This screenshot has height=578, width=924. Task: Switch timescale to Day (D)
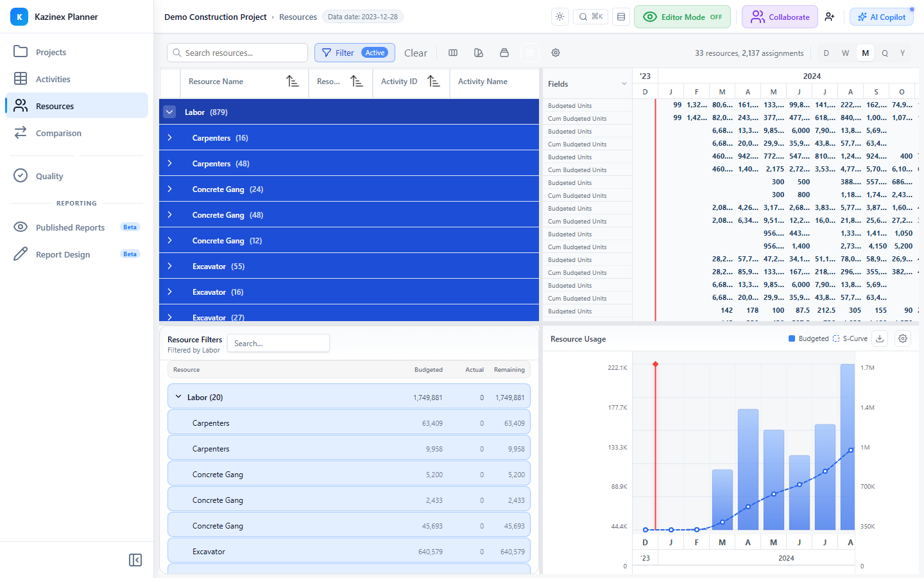[826, 53]
